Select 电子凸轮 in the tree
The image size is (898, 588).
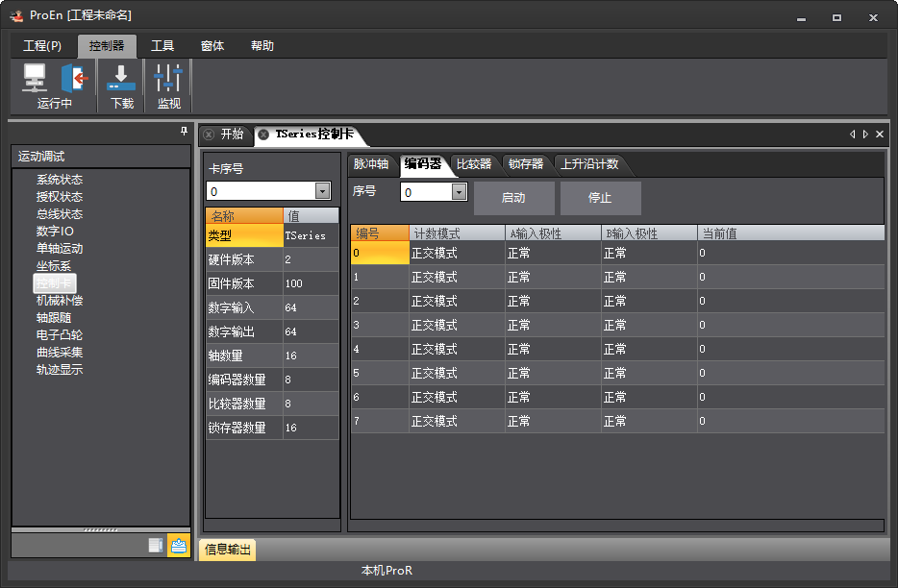click(60, 335)
